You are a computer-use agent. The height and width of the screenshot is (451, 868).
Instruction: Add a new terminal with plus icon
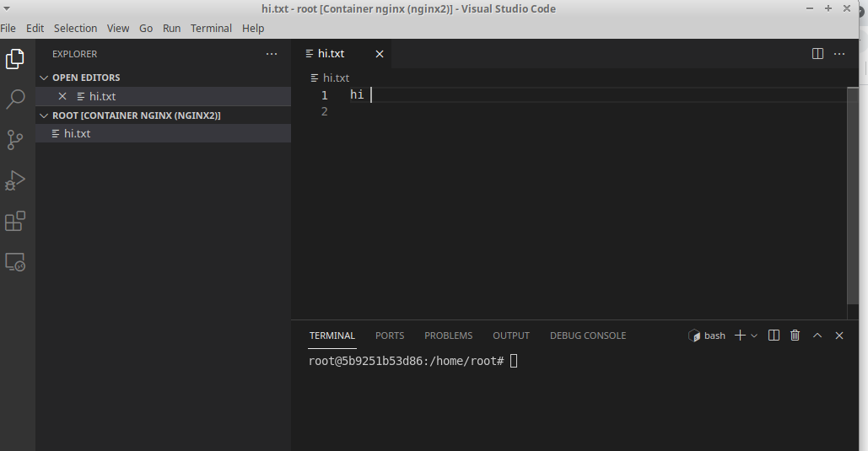point(740,336)
